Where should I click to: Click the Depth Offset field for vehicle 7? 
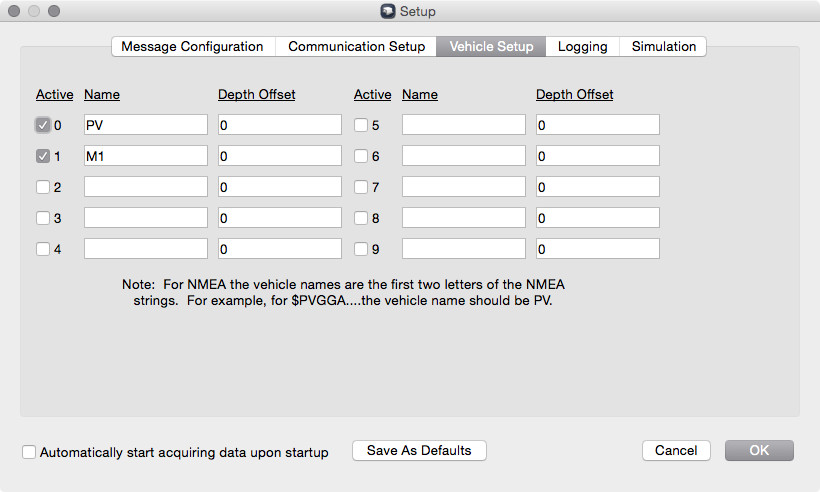pyautogui.click(x=597, y=187)
